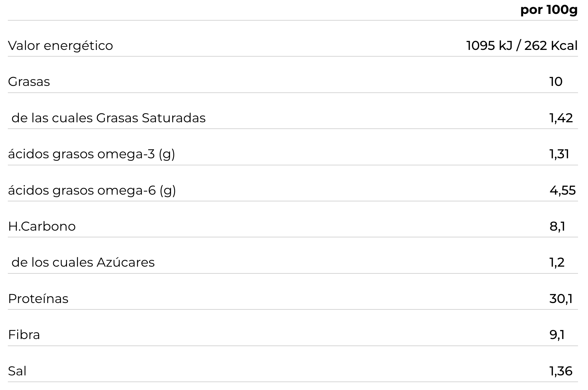This screenshot has height=390, width=588.
Task: Select the protein value "30,1"
Action: (x=561, y=299)
